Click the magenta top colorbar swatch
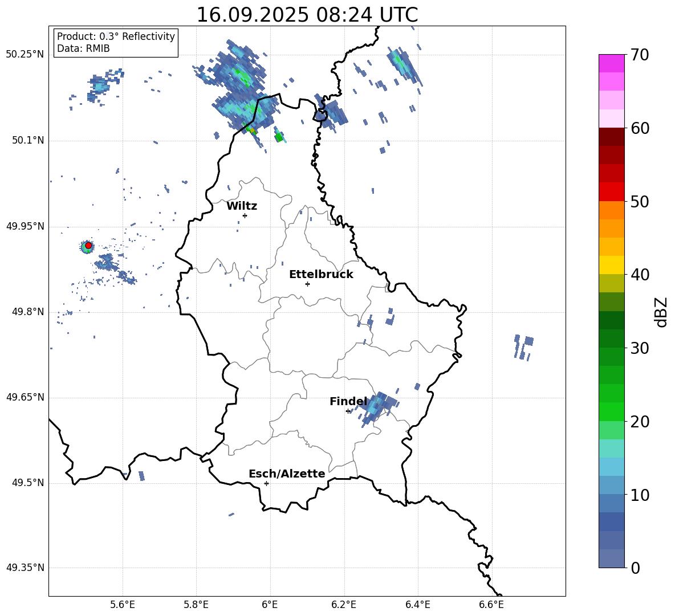Image resolution: width=675 pixels, height=616 pixels. (x=612, y=63)
